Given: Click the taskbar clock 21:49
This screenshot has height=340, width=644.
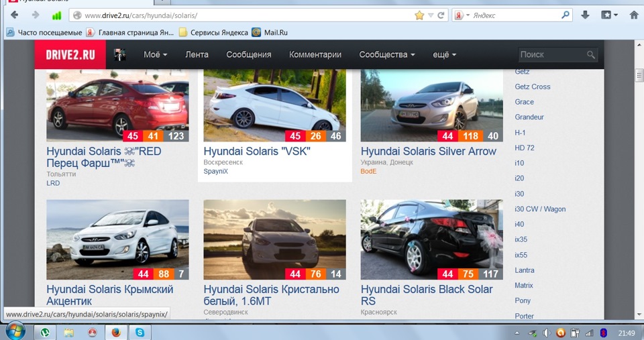Looking at the screenshot, I should click(627, 333).
